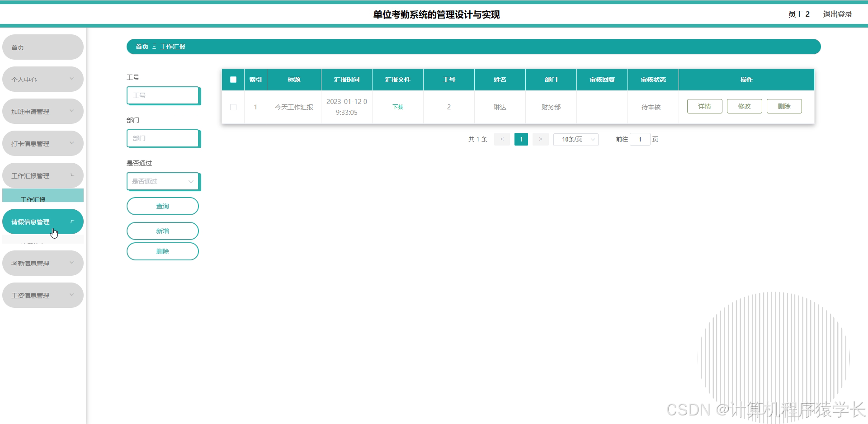Expand the 打卡信息管理 section

(43, 143)
